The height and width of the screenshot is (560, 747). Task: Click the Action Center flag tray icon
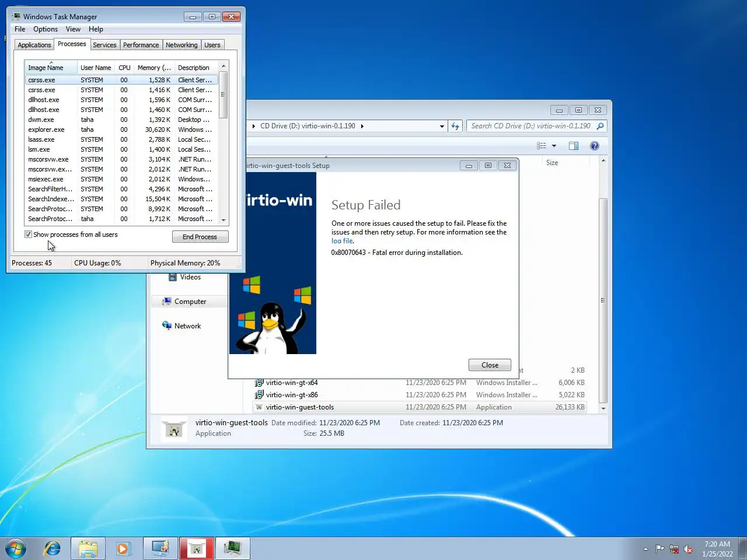(x=659, y=549)
